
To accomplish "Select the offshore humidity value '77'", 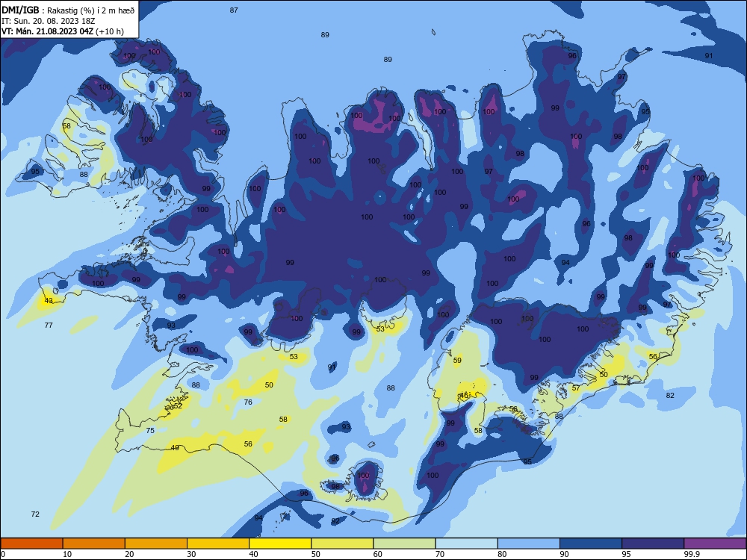I will coord(49,326).
